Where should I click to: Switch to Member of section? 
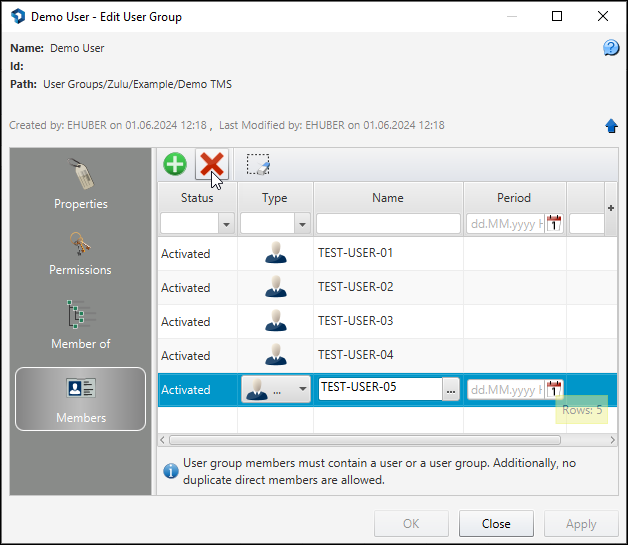pyautogui.click(x=81, y=325)
